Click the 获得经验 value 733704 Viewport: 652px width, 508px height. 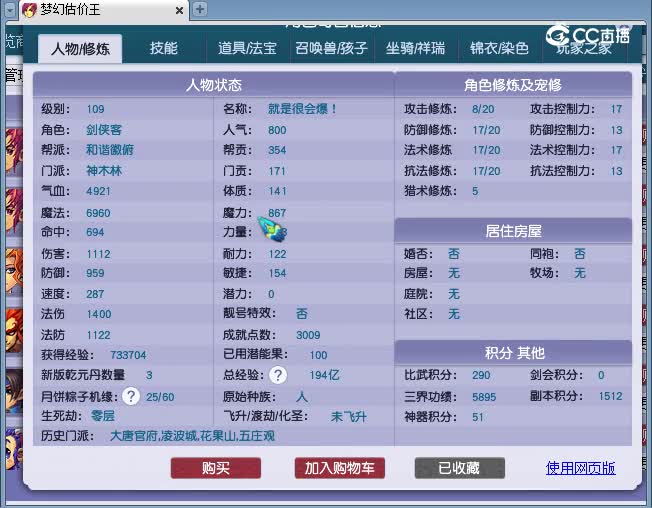coord(128,355)
